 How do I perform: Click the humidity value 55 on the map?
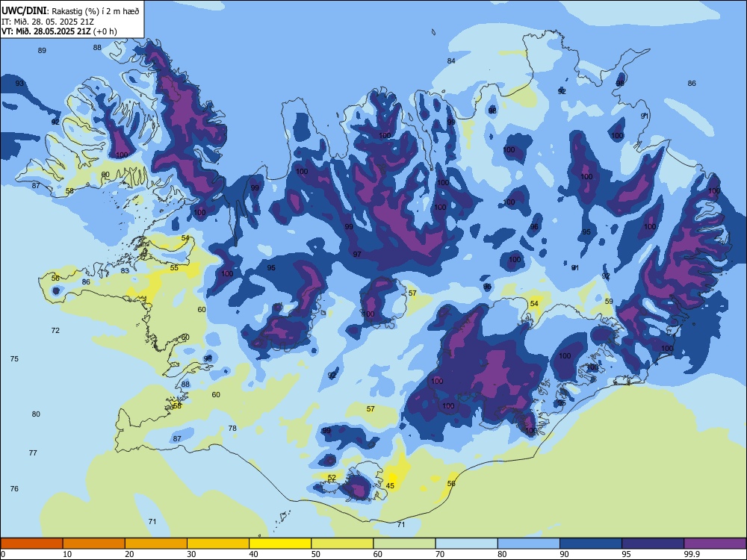[x=174, y=268]
